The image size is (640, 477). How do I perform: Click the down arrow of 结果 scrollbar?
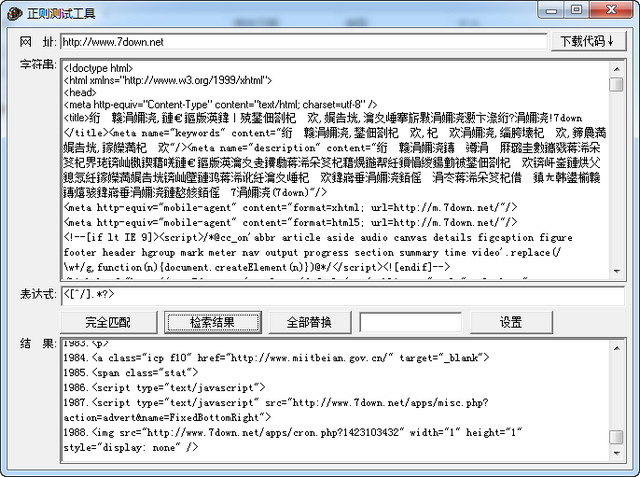(x=617, y=455)
